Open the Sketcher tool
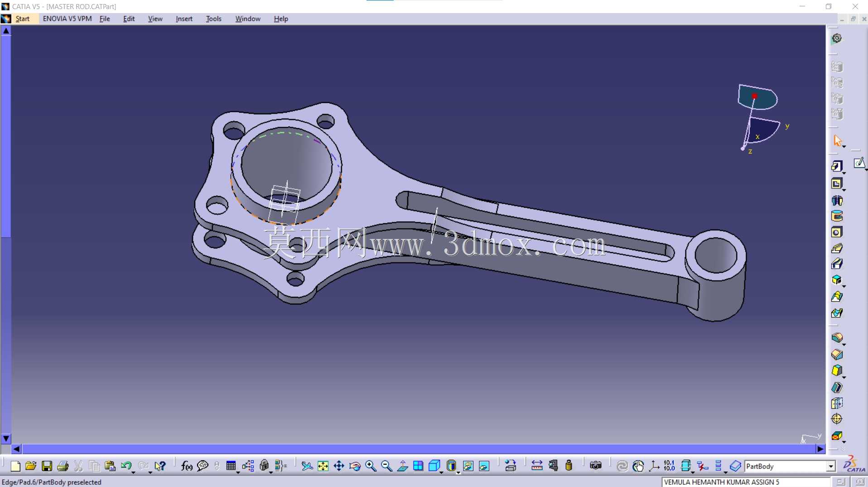This screenshot has width=868, height=487. (x=859, y=163)
